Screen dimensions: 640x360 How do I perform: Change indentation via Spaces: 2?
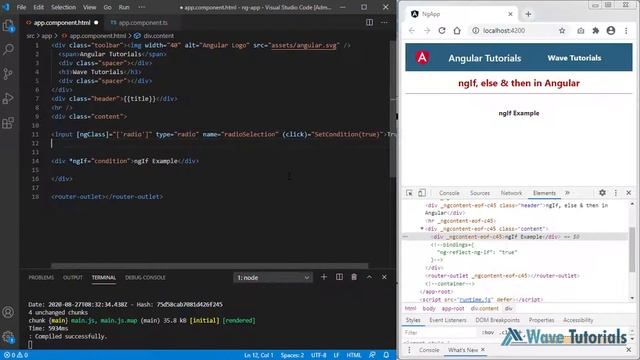(292, 355)
